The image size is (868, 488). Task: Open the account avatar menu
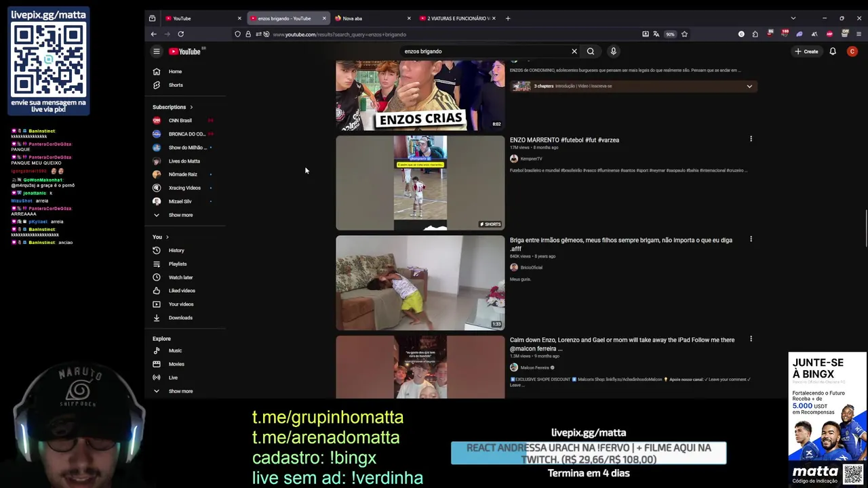852,52
